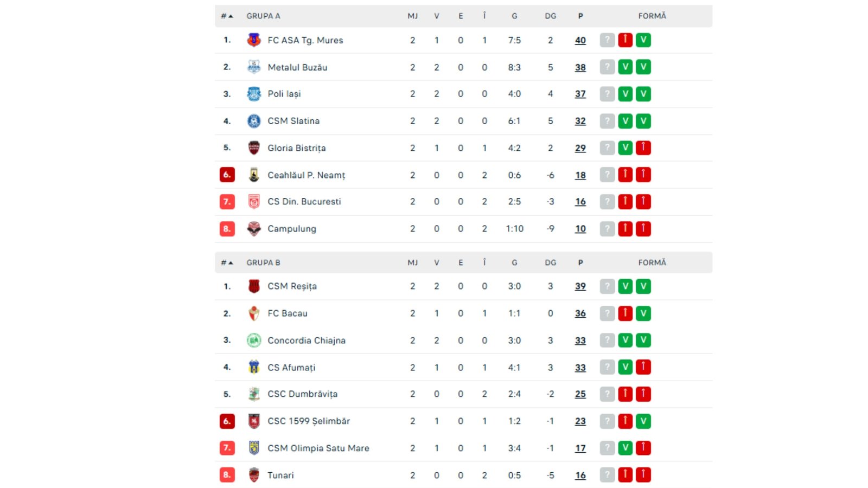Select the gray question badge next to CSM Reșița form
The height and width of the screenshot is (488, 868).
click(607, 286)
